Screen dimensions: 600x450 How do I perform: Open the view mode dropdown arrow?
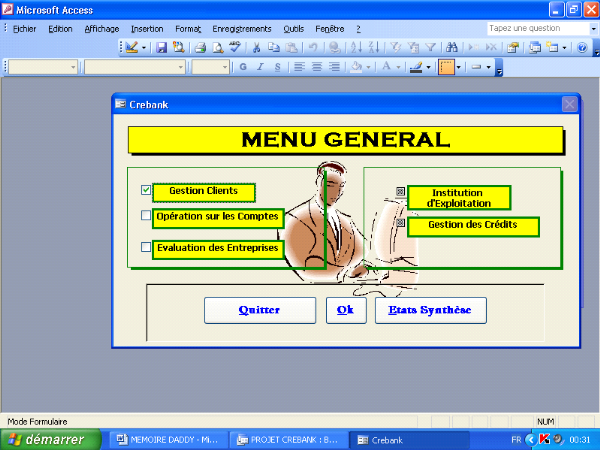click(x=144, y=48)
